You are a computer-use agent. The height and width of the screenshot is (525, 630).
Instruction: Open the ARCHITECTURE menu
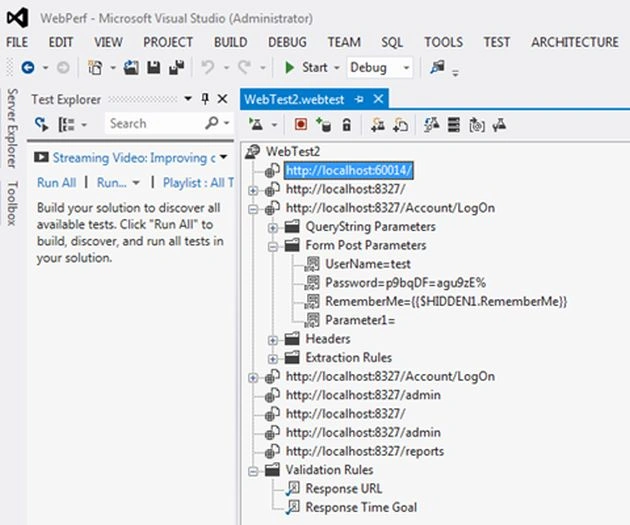[x=575, y=42]
